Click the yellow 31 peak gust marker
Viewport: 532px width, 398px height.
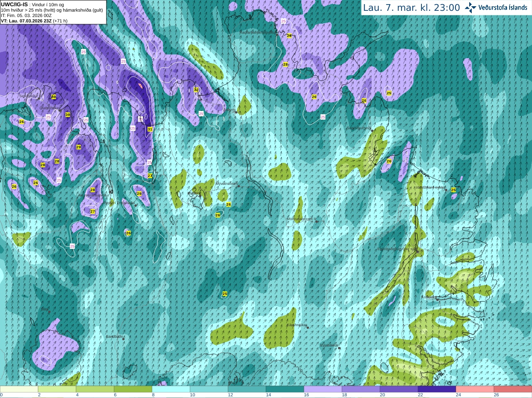click(150, 129)
